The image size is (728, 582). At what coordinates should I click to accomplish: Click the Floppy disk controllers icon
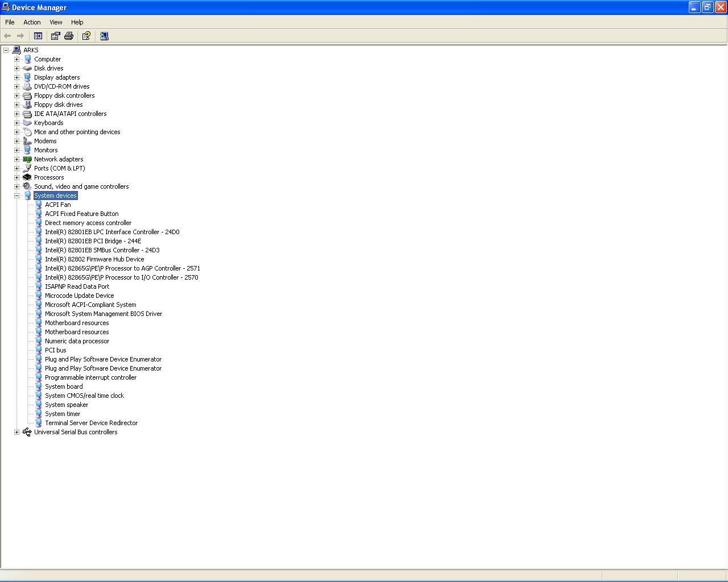point(27,95)
